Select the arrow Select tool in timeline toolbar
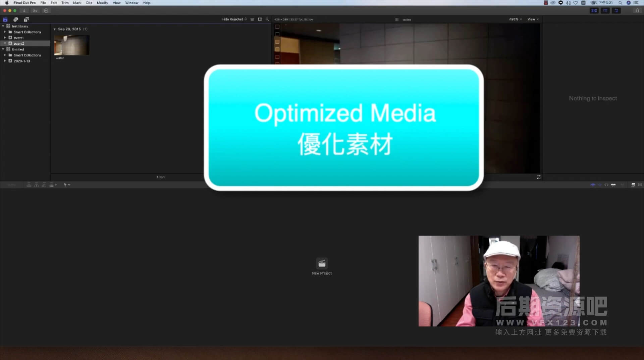Image resolution: width=644 pixels, height=360 pixels. (x=65, y=185)
